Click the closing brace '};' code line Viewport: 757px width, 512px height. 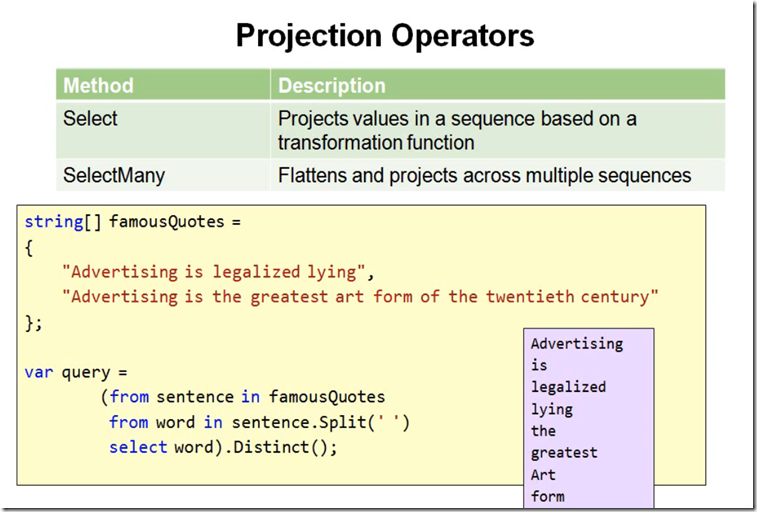(34, 322)
